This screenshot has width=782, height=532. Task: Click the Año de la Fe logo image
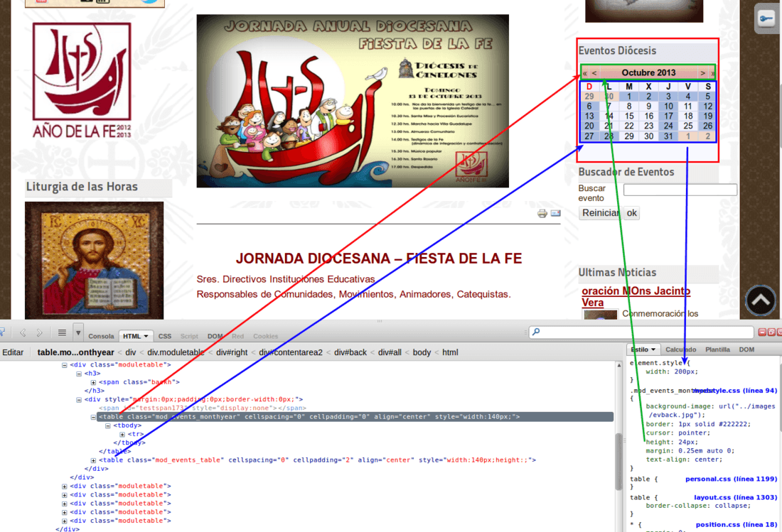tap(82, 80)
